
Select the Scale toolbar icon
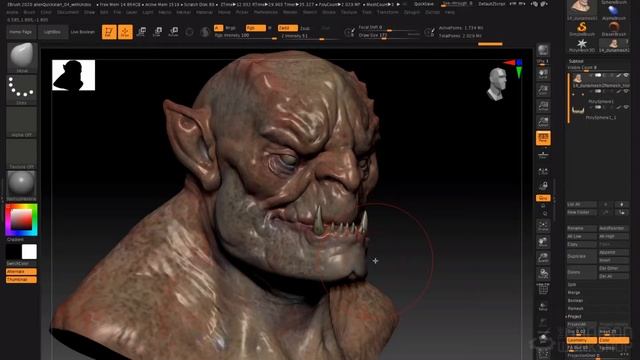coord(158,32)
